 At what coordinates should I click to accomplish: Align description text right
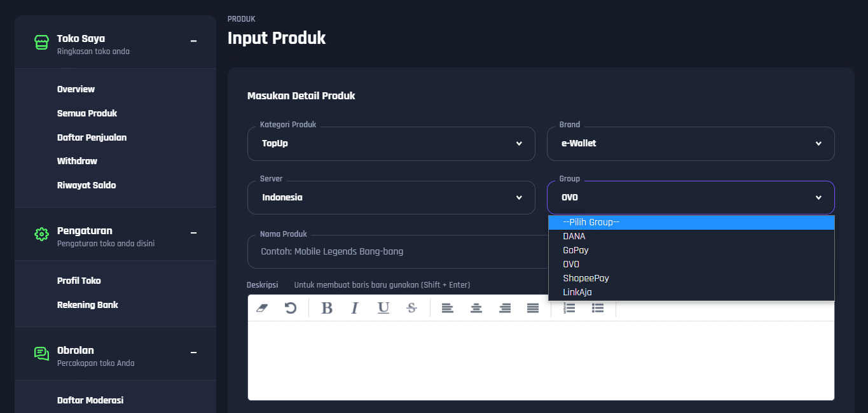505,308
